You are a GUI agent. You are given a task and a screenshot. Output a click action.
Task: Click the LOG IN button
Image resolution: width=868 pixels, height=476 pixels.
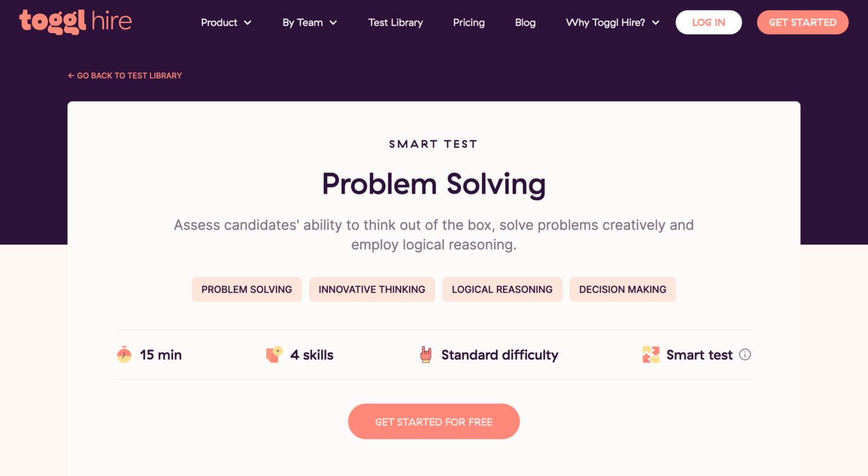click(x=708, y=22)
